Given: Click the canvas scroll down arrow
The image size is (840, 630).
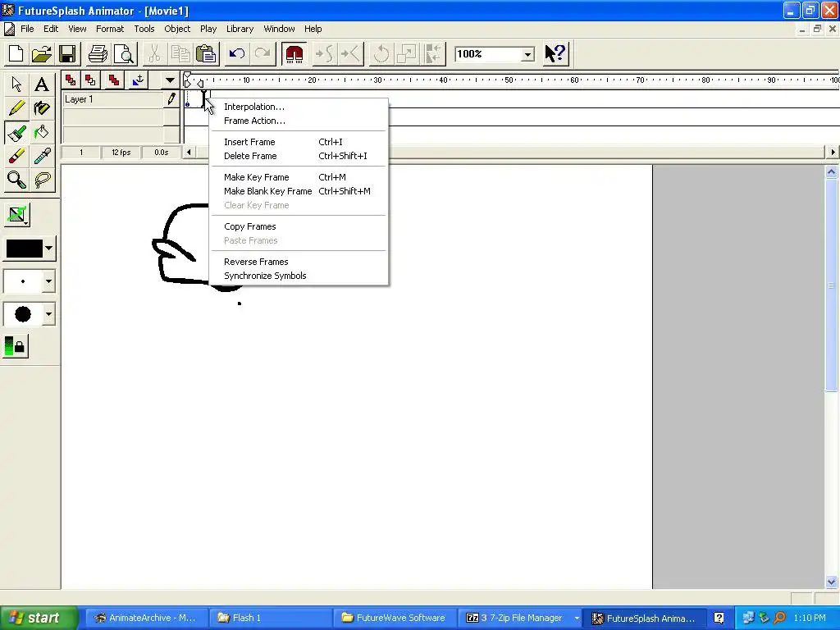Looking at the screenshot, I should (832, 582).
